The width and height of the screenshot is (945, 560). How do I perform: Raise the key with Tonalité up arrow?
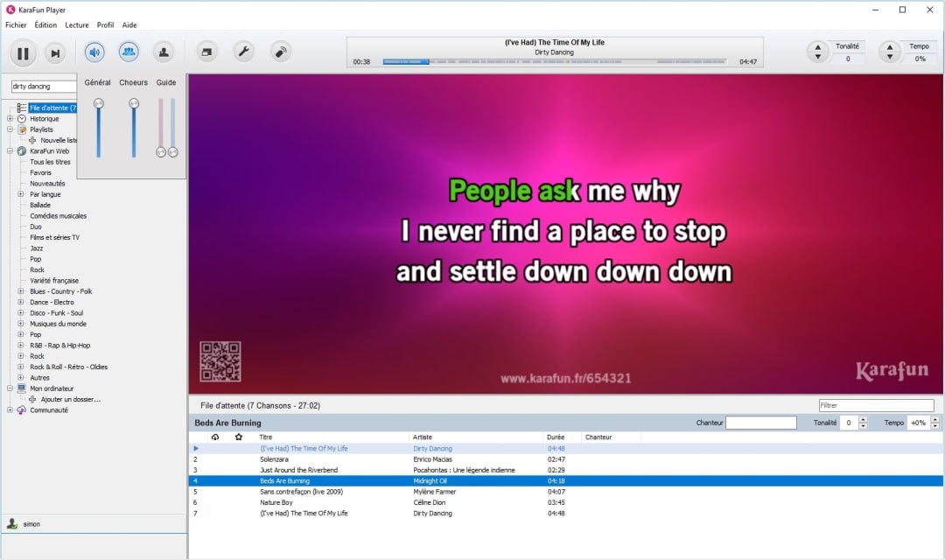tap(818, 46)
